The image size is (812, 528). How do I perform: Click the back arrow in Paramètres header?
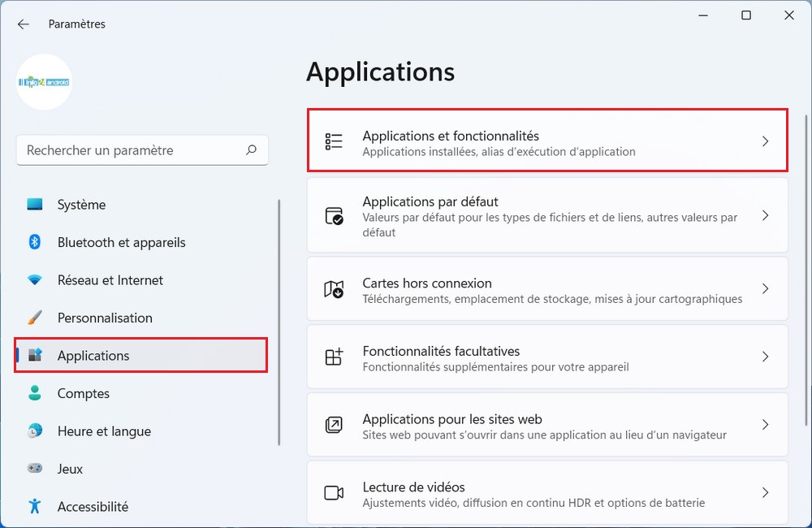click(x=23, y=24)
